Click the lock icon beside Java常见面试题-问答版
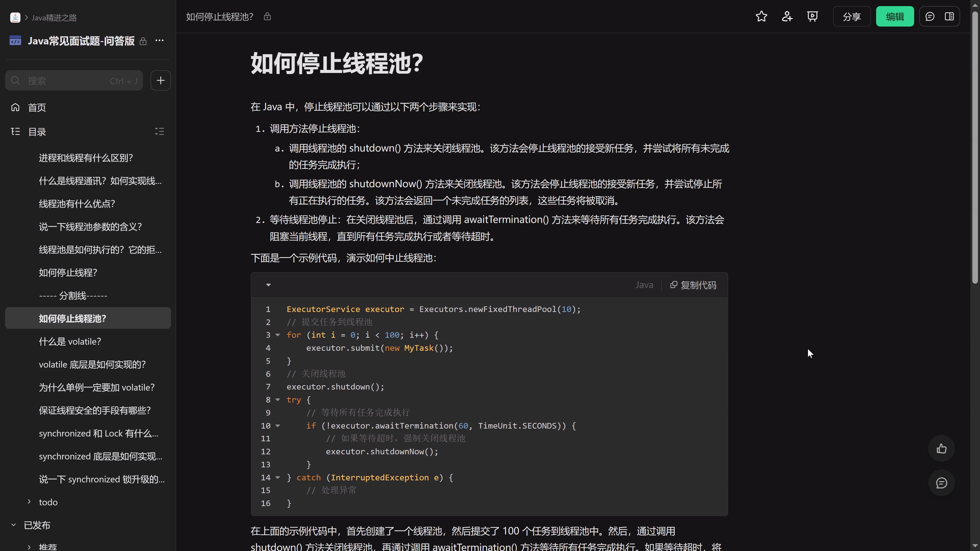The height and width of the screenshot is (551, 980). 143,41
